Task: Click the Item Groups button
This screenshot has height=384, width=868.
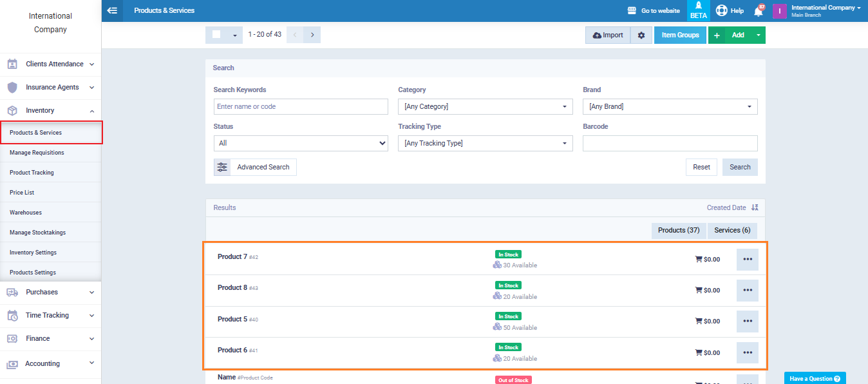Action: (680, 35)
